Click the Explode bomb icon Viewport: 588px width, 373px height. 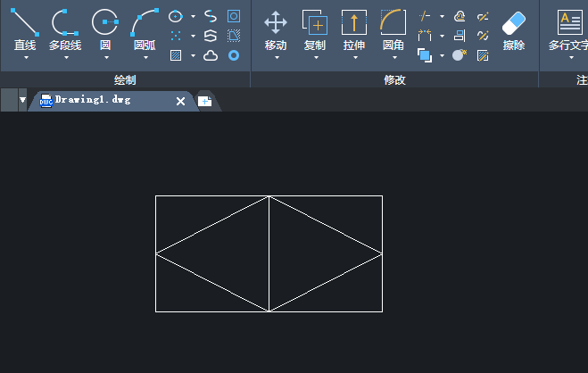pos(460,55)
